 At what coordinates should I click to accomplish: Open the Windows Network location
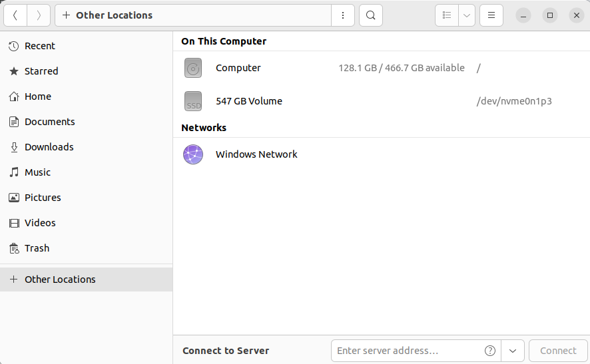256,154
